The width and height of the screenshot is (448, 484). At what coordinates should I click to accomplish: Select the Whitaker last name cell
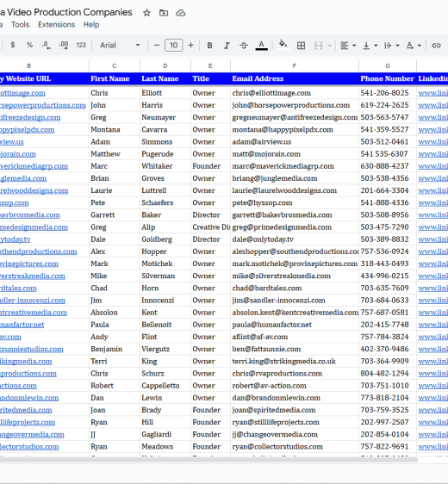(x=165, y=166)
